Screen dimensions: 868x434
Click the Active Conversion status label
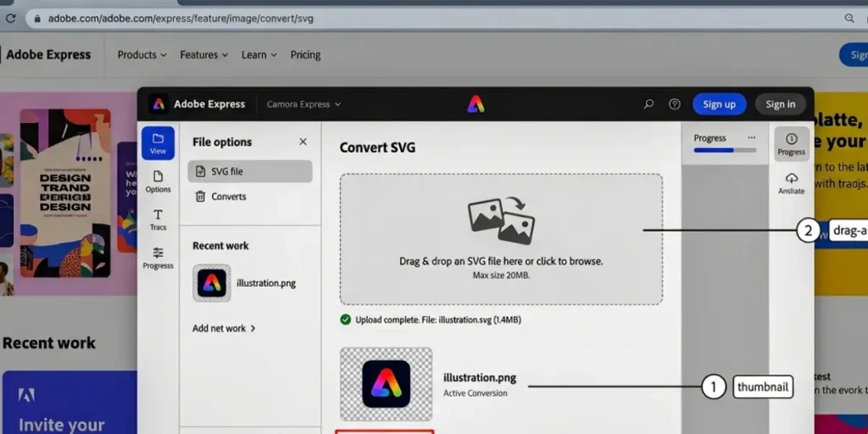point(475,393)
